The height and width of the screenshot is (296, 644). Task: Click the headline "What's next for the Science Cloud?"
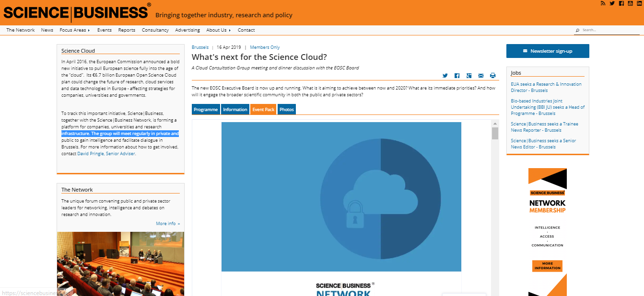pos(259,57)
